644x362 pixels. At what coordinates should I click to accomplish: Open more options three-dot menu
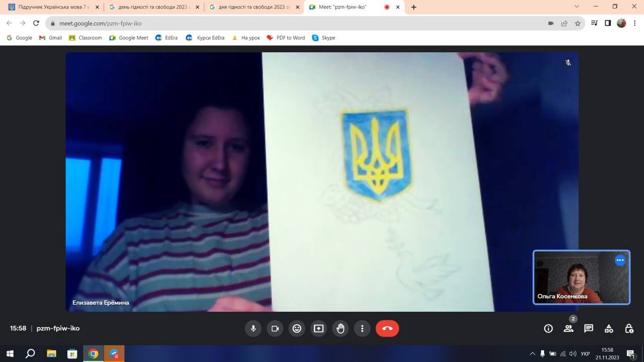pos(362,328)
